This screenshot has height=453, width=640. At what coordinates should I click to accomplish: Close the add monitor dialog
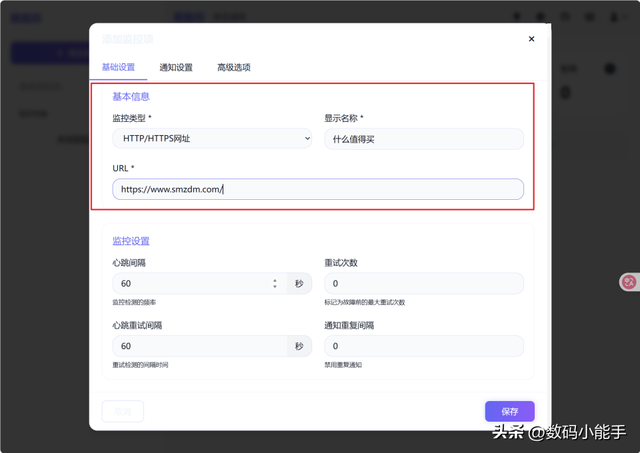tap(531, 39)
